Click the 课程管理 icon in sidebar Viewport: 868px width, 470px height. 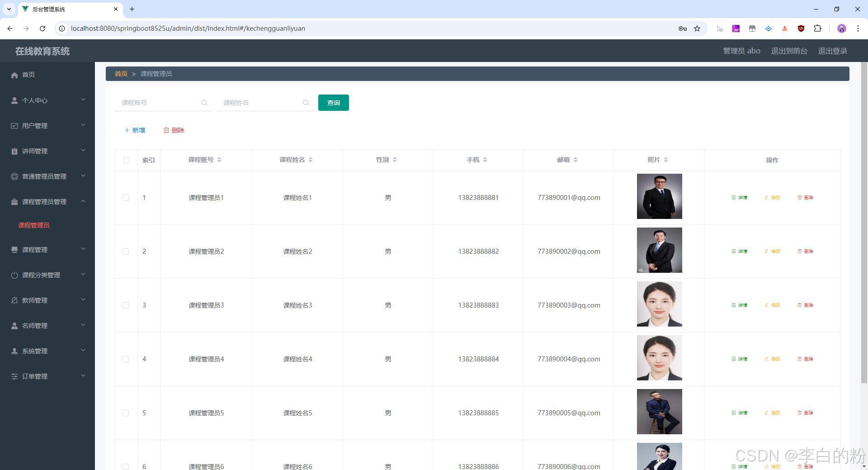click(14, 250)
